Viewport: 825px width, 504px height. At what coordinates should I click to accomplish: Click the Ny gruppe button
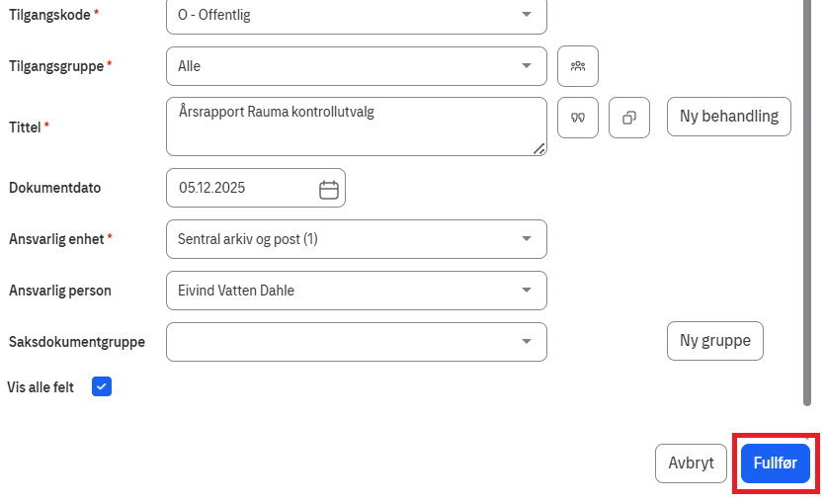pyautogui.click(x=715, y=341)
